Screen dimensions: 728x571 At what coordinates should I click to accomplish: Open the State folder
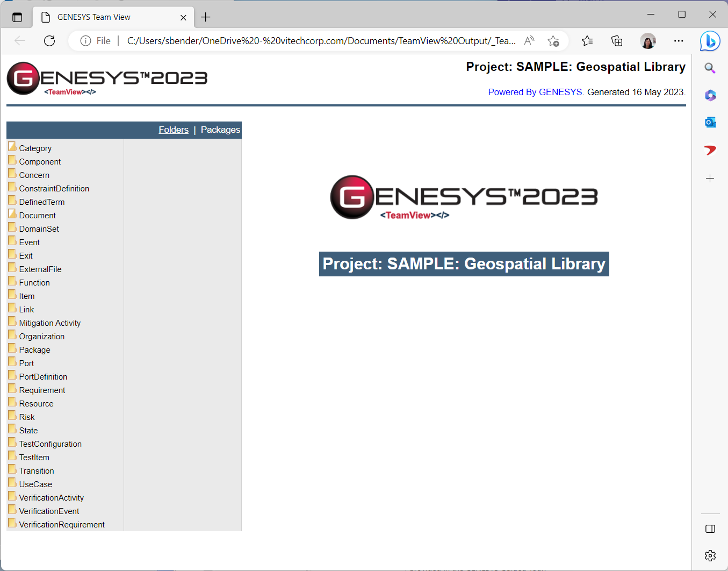tap(23, 430)
